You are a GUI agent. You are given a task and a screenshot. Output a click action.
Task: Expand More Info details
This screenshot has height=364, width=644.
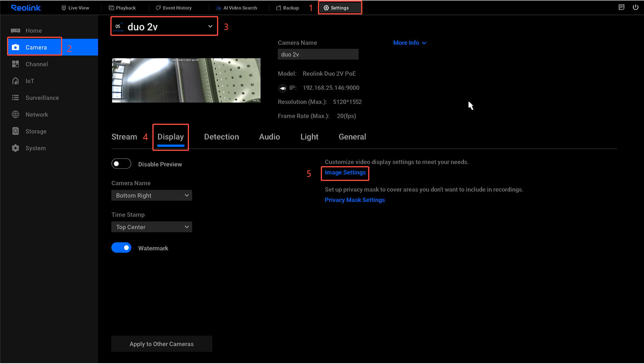click(409, 43)
